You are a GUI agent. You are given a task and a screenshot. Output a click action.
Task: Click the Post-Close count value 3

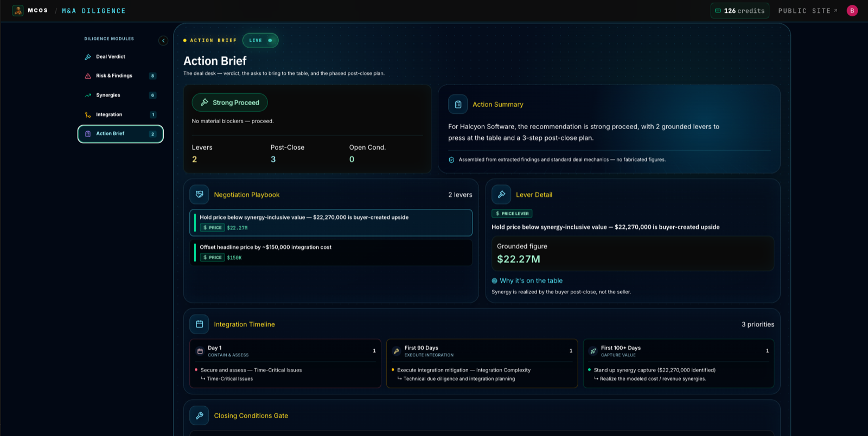[273, 159]
